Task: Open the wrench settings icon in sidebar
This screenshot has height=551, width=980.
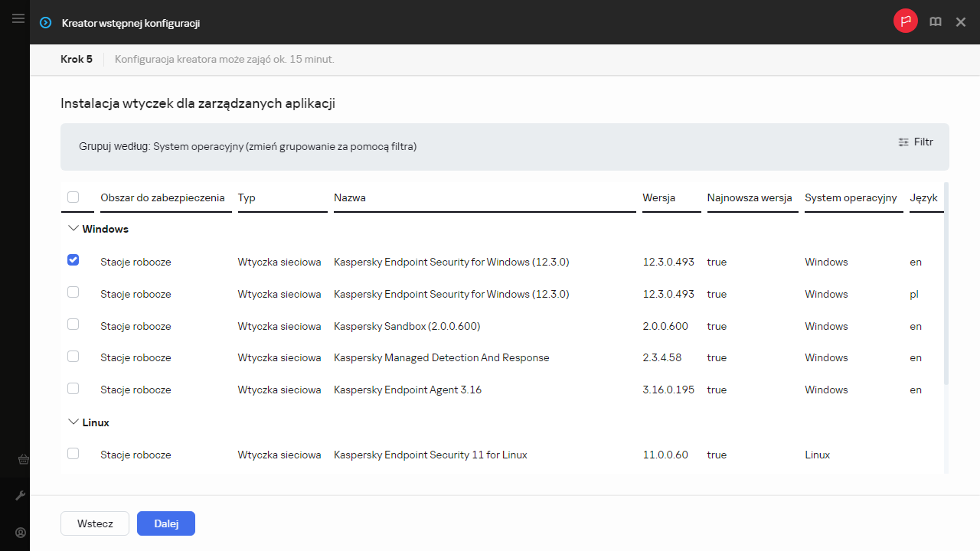Action: (x=21, y=496)
